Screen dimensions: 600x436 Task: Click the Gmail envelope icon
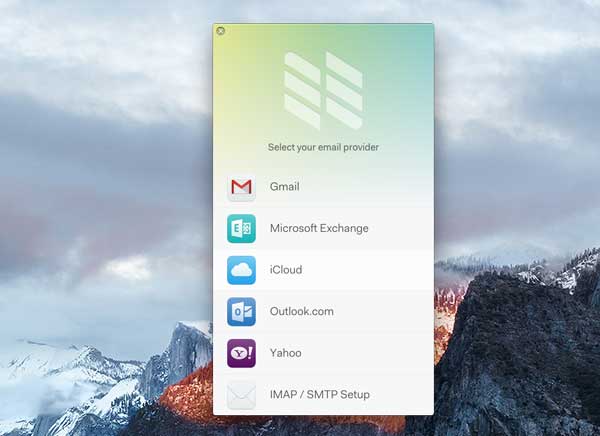[x=241, y=187]
